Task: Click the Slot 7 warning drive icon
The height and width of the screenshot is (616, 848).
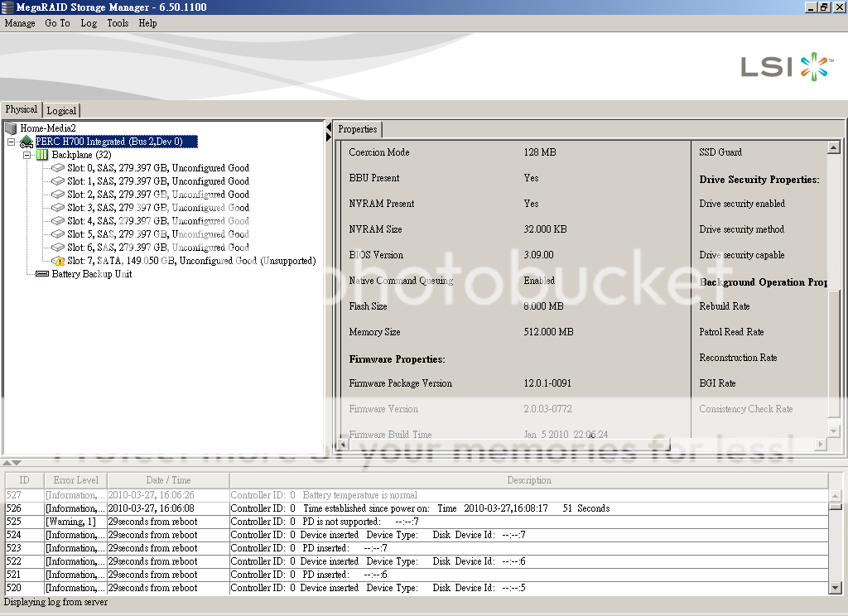Action: coord(58,261)
